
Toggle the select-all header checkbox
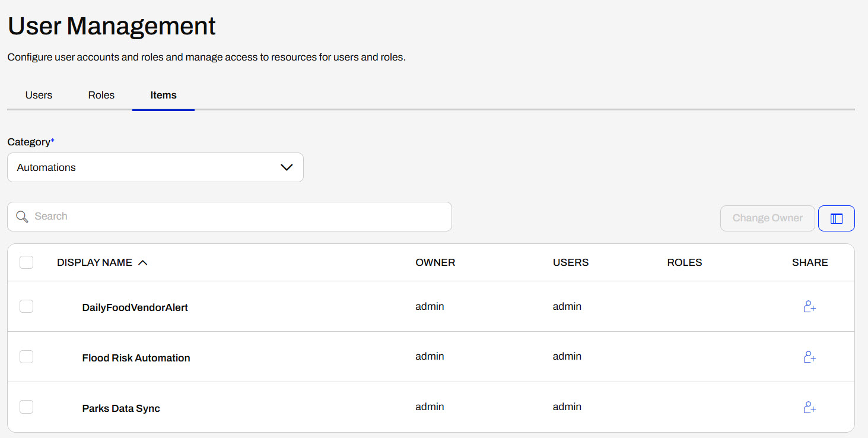26,262
